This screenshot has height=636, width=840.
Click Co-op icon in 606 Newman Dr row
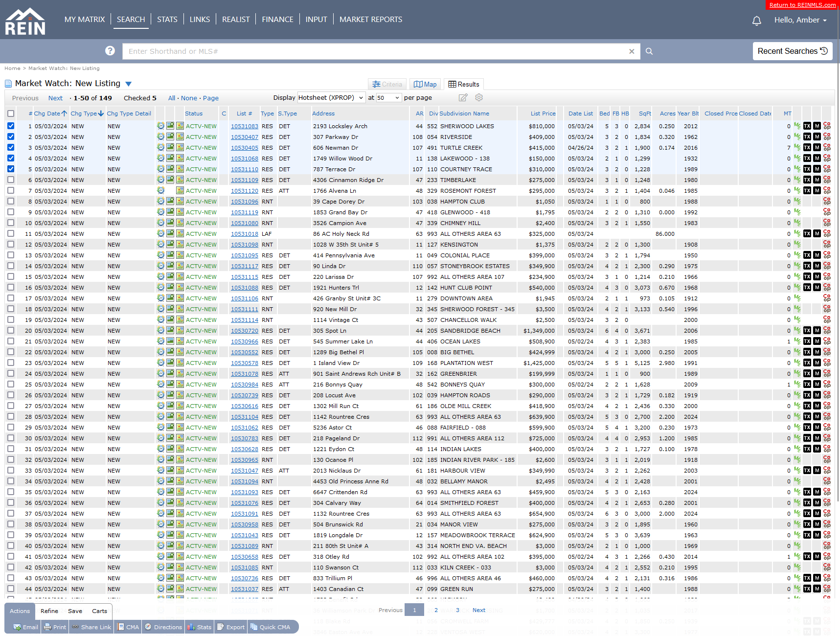(827, 147)
